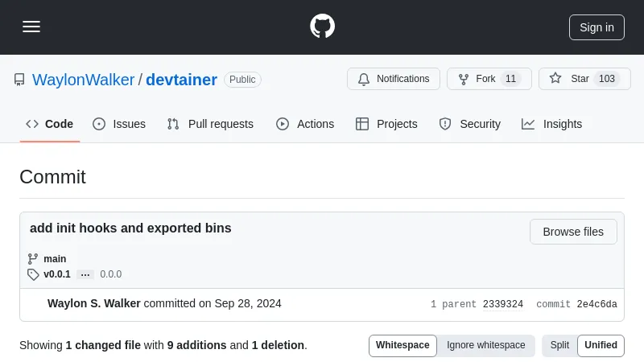Open the Issues tab
The height and width of the screenshot is (362, 644).
coord(119,124)
